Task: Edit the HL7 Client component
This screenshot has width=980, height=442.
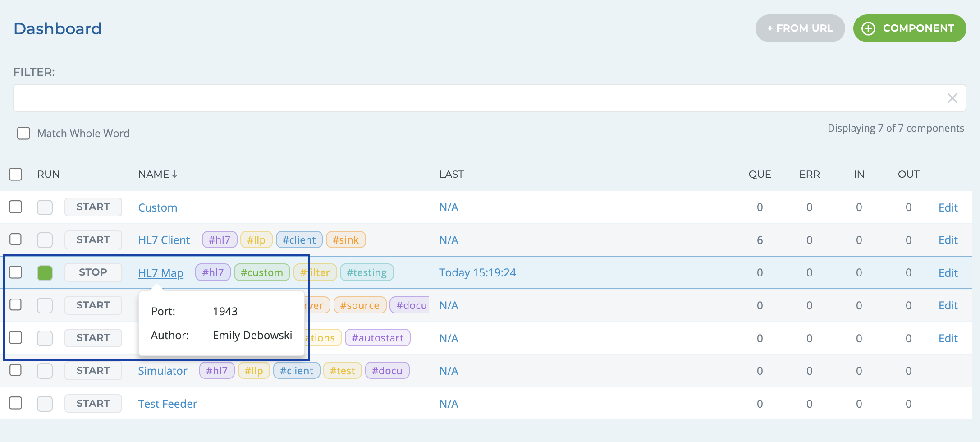Action: (948, 240)
